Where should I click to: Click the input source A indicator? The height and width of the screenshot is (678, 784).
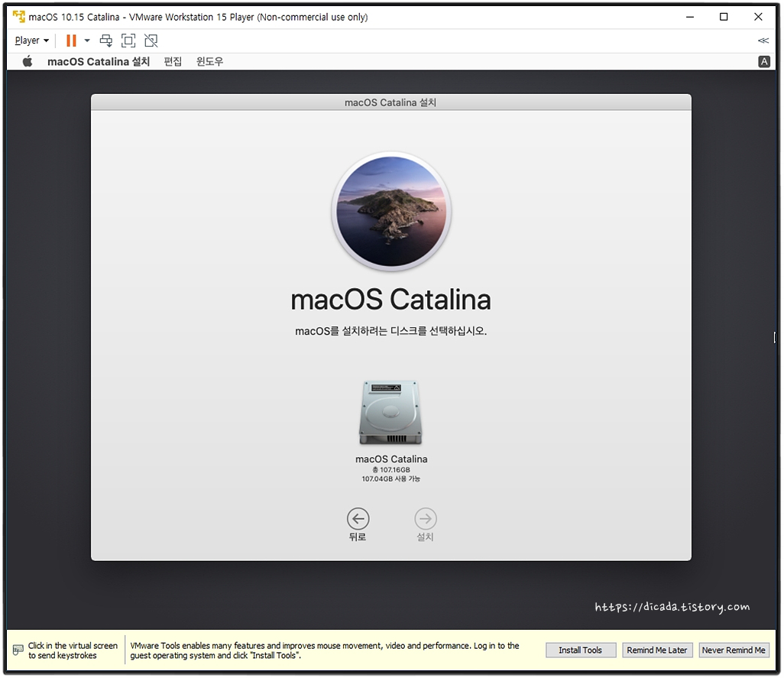point(764,61)
